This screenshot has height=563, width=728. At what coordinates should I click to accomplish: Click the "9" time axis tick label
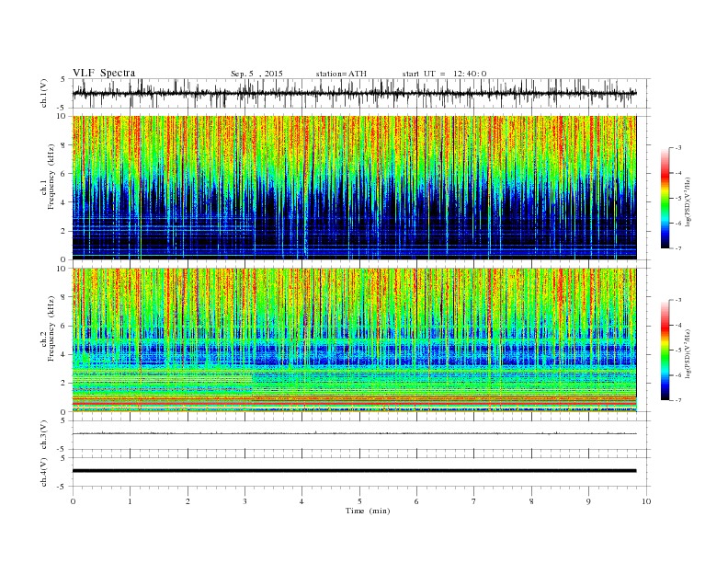coord(588,501)
